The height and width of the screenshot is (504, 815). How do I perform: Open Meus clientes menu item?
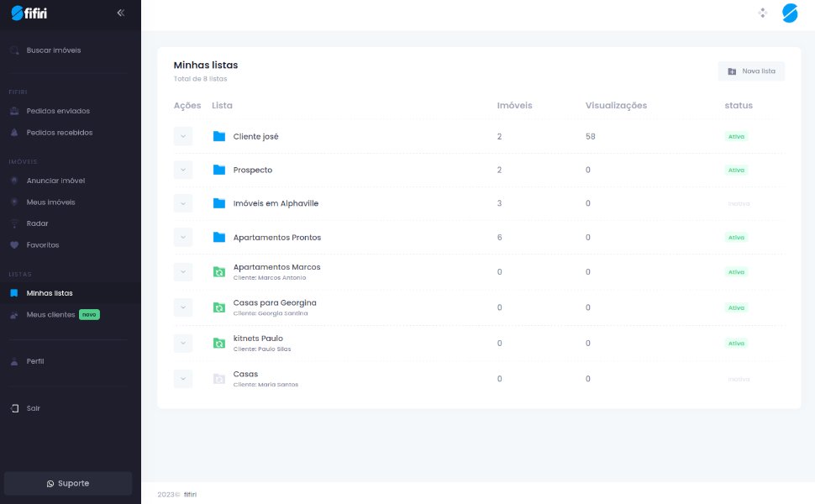tap(50, 315)
